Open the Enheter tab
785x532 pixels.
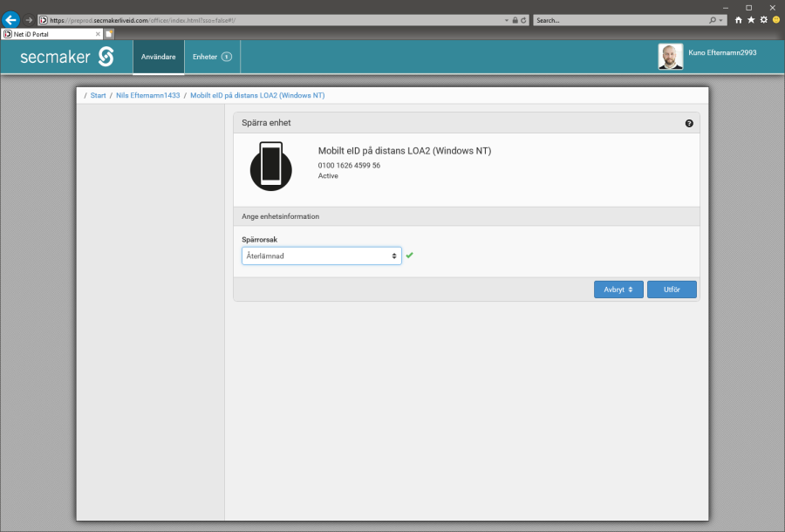pos(205,57)
